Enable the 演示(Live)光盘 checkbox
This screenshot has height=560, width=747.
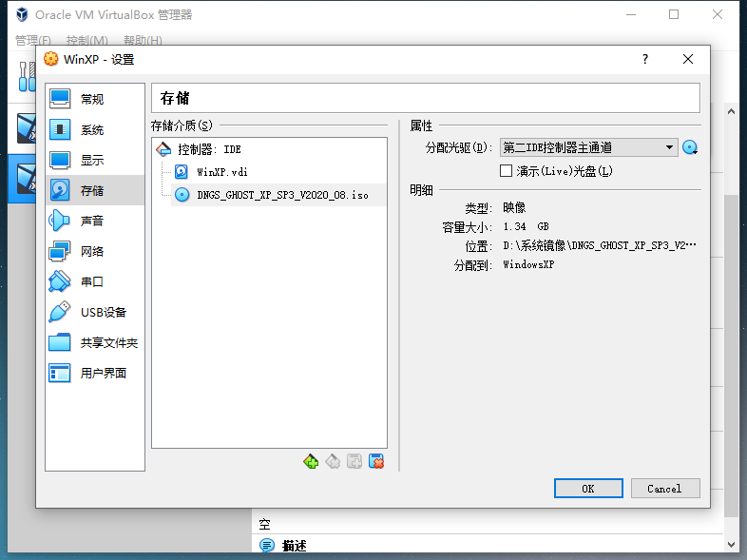click(506, 170)
